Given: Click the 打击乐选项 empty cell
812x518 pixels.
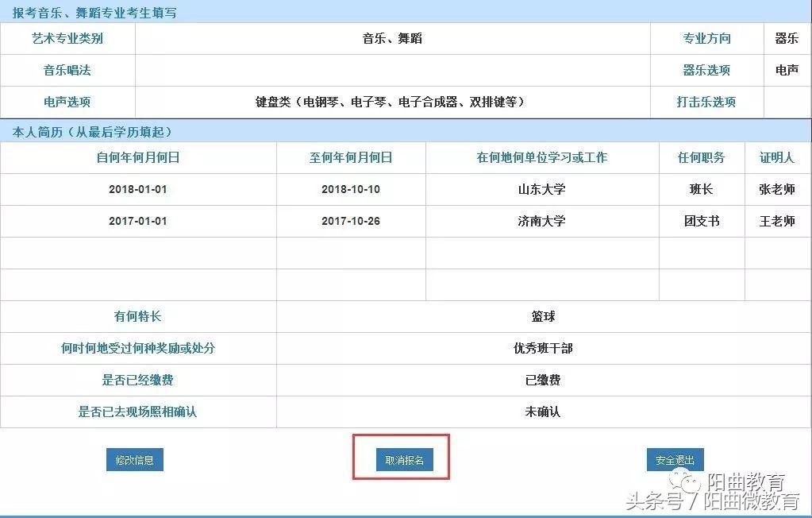Looking at the screenshot, I should coord(787,102).
